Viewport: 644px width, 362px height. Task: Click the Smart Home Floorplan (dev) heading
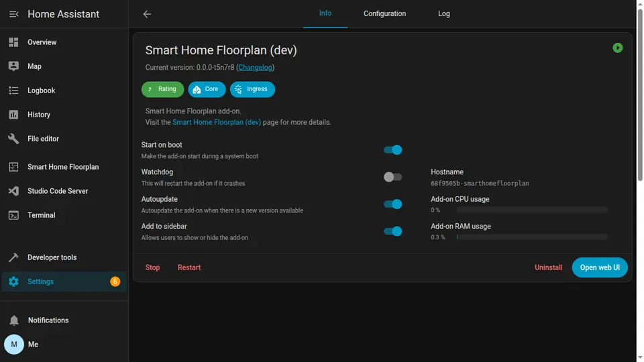[221, 50]
